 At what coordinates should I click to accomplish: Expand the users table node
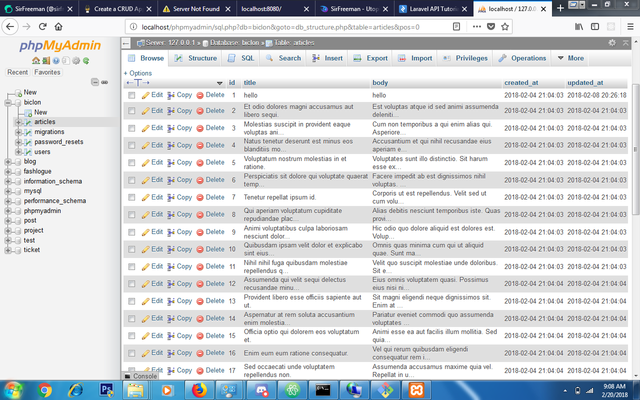tap(18, 152)
